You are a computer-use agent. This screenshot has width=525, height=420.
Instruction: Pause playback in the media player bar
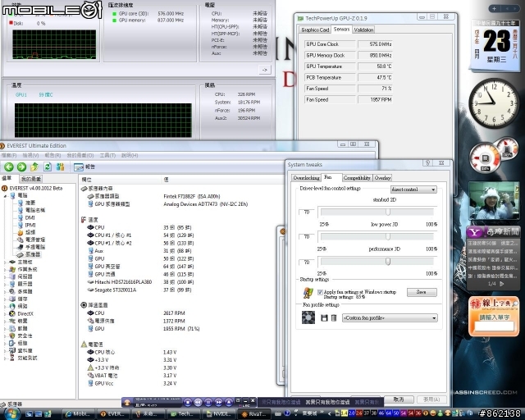(x=208, y=402)
